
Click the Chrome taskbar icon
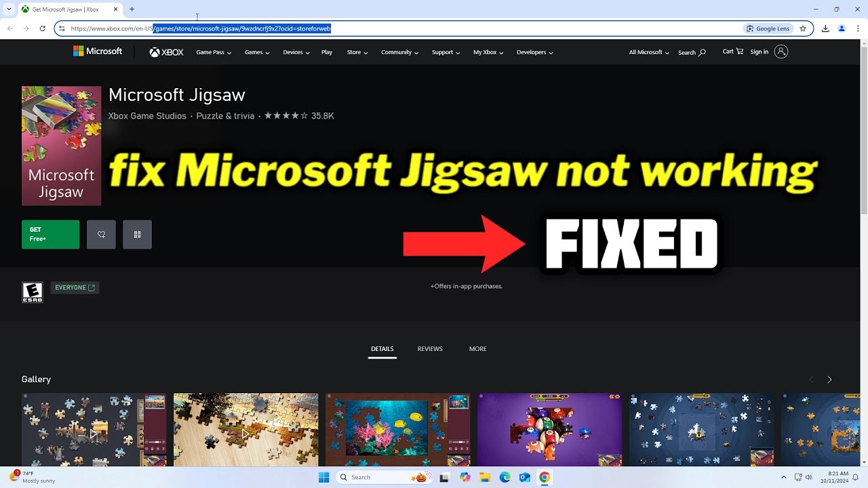tap(544, 477)
